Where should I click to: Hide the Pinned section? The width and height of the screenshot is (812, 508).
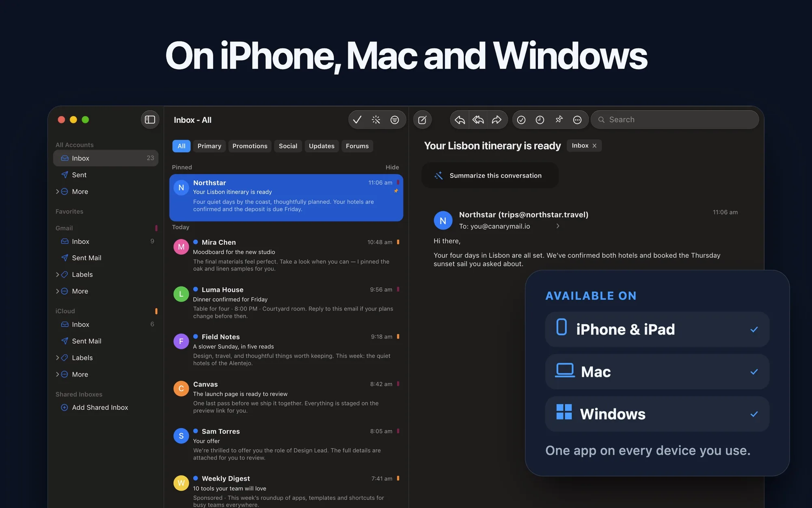click(392, 167)
